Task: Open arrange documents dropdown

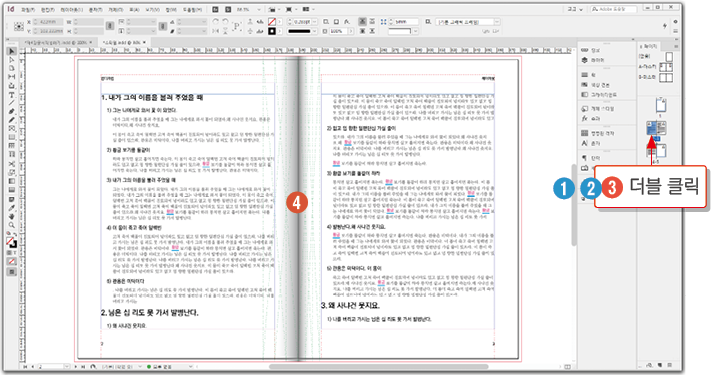Action: (307, 10)
